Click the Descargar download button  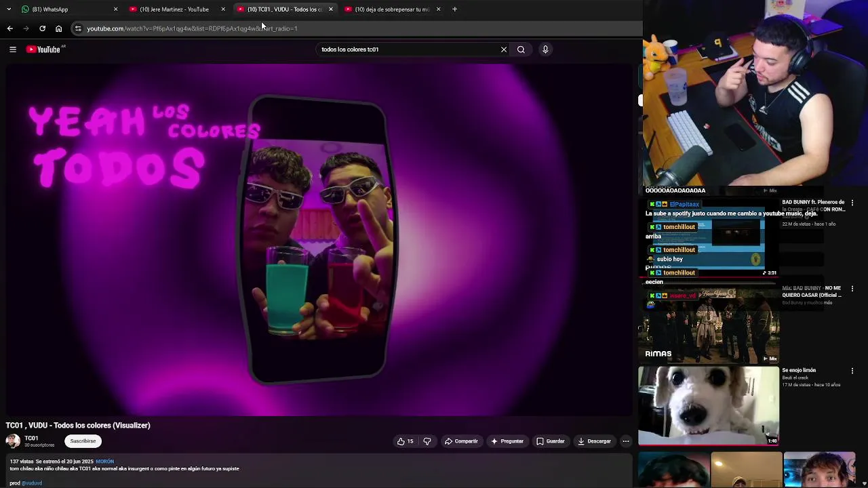(x=595, y=441)
